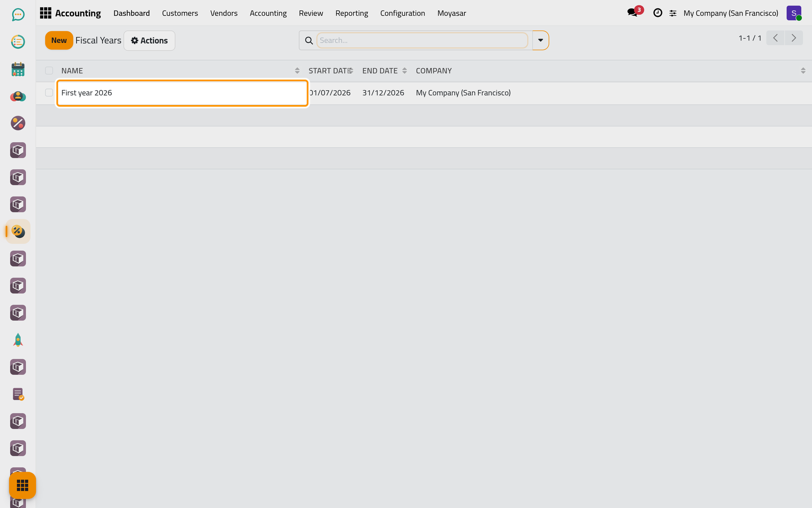Viewport: 812px width, 508px height.
Task: Open the Vendors menu
Action: (x=224, y=13)
